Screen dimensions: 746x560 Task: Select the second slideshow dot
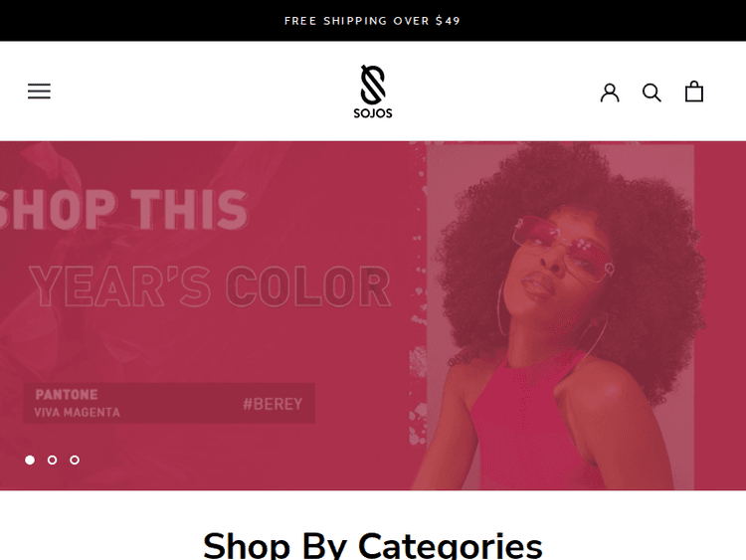(53, 460)
